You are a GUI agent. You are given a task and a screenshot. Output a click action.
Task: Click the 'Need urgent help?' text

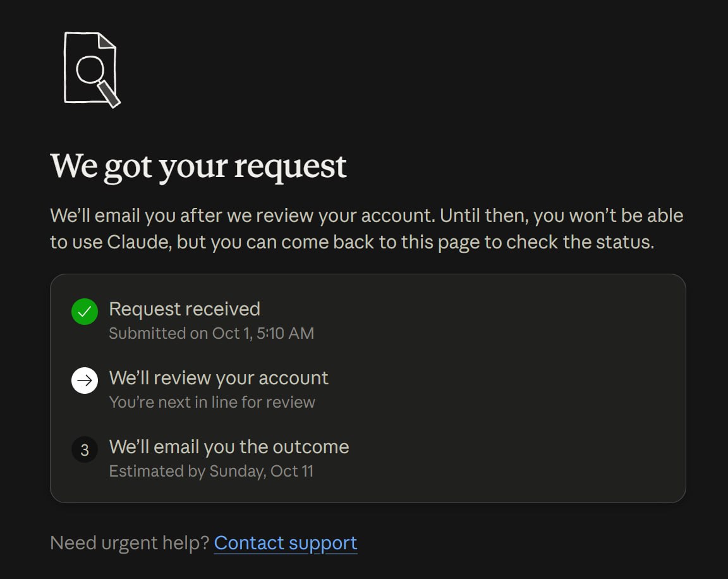click(130, 543)
